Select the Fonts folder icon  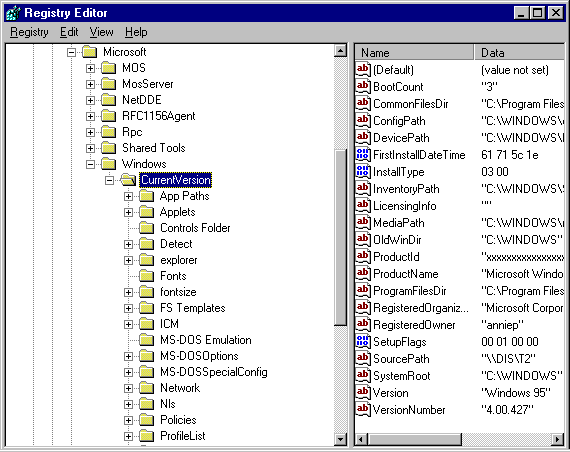(146, 276)
